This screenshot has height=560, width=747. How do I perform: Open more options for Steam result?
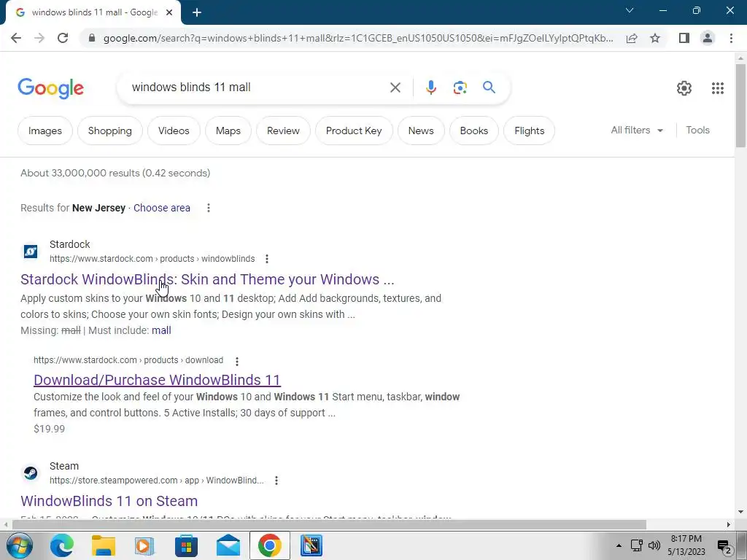click(276, 481)
